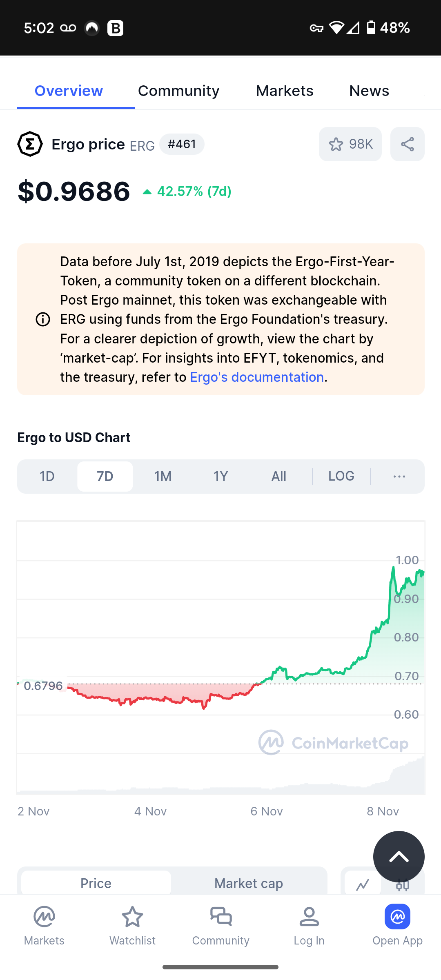Open Community in bottom navigation
Screen dimensions: 441x980
click(x=220, y=925)
